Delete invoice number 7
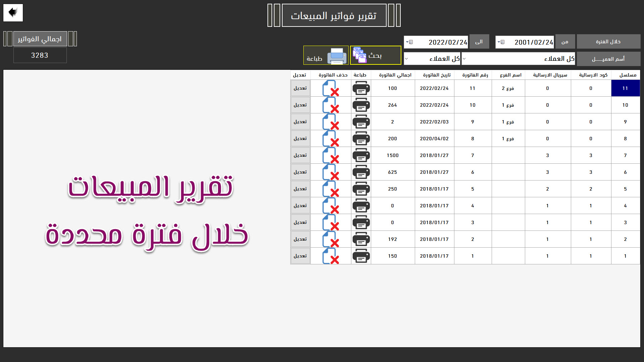The image size is (644, 362). pyautogui.click(x=331, y=155)
